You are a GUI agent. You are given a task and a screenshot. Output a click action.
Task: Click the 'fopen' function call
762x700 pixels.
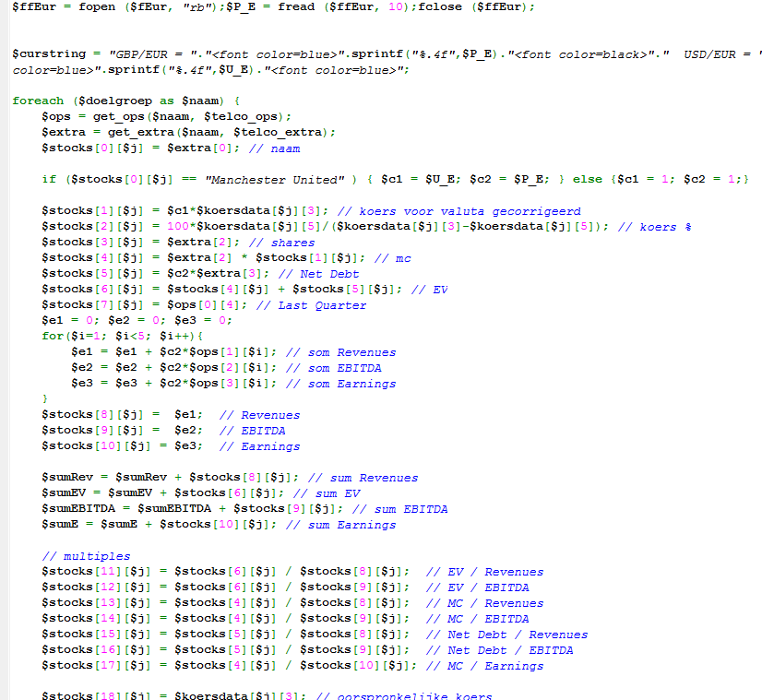click(97, 6)
